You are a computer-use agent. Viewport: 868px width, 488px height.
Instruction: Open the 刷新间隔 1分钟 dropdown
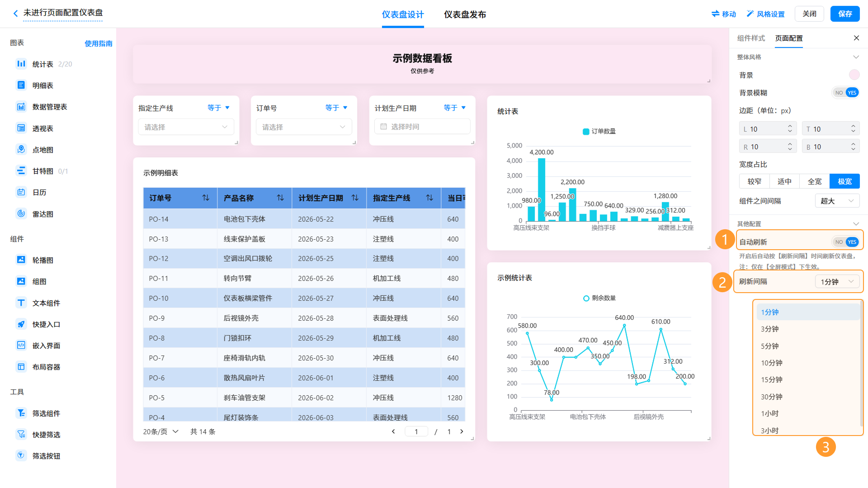837,282
